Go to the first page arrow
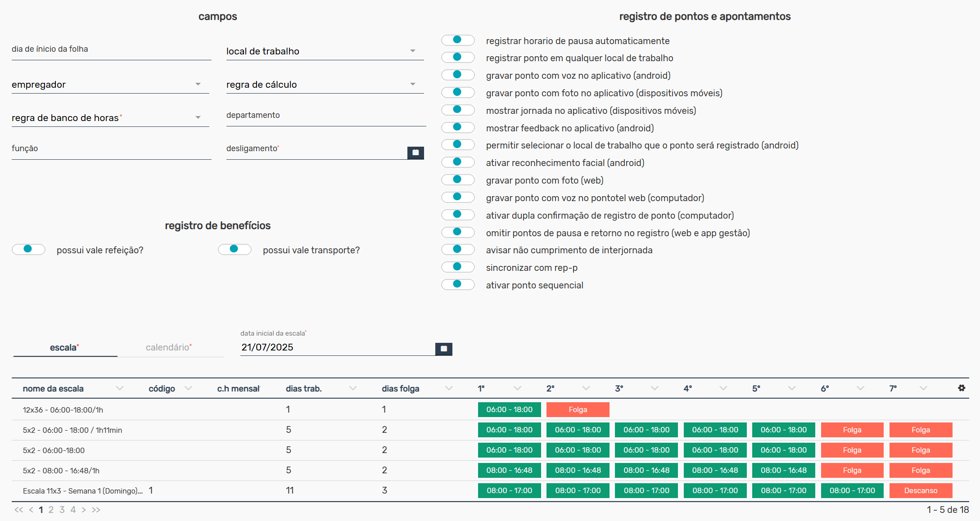 point(18,510)
